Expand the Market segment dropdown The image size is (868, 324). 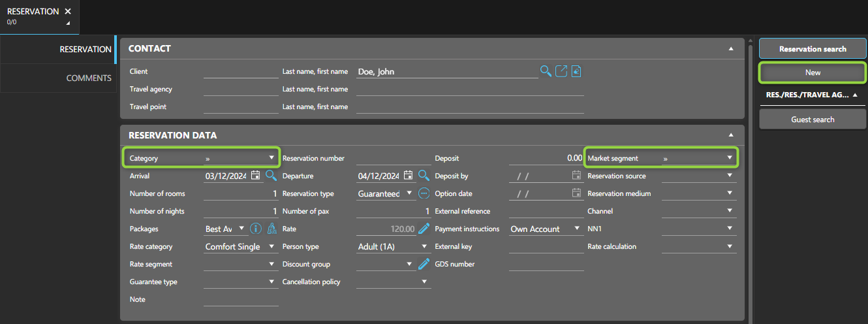coord(730,158)
